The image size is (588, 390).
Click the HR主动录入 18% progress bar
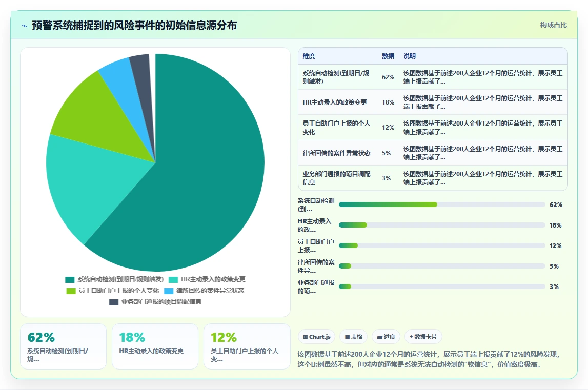point(442,225)
